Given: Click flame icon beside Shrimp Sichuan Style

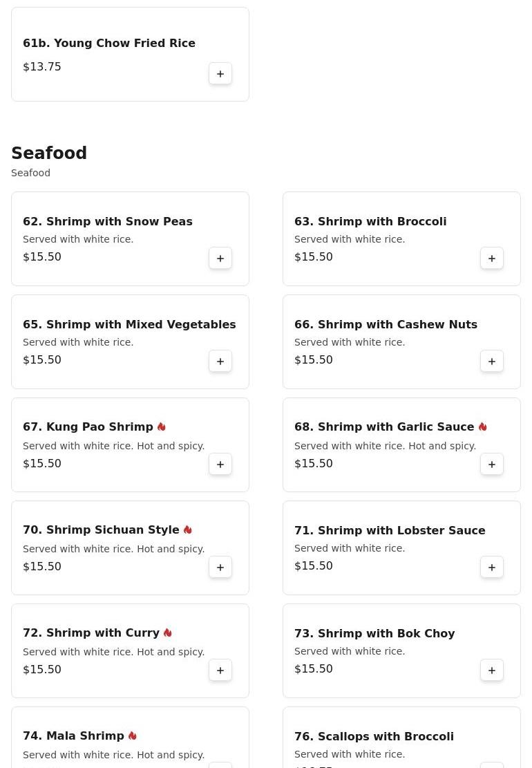Looking at the screenshot, I should tap(187, 530).
